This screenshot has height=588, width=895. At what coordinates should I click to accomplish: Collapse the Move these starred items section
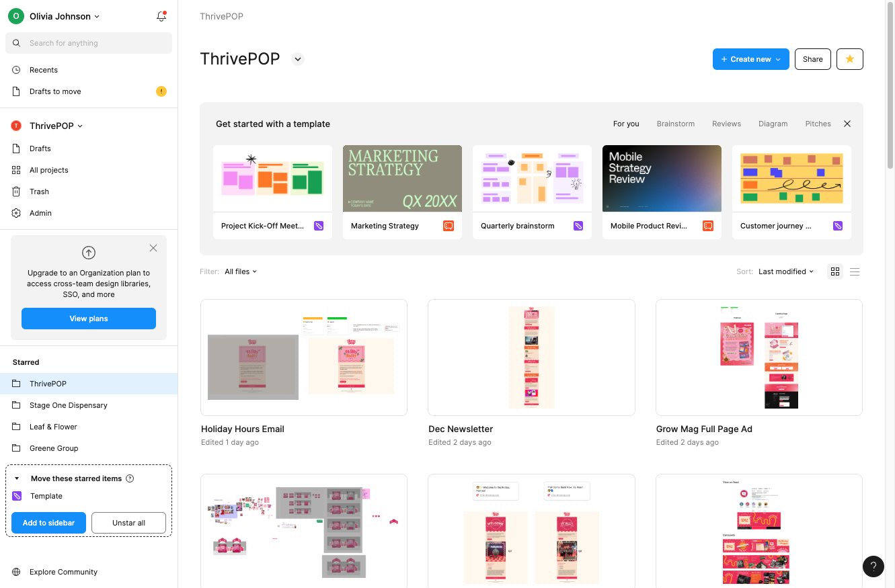[17, 478]
